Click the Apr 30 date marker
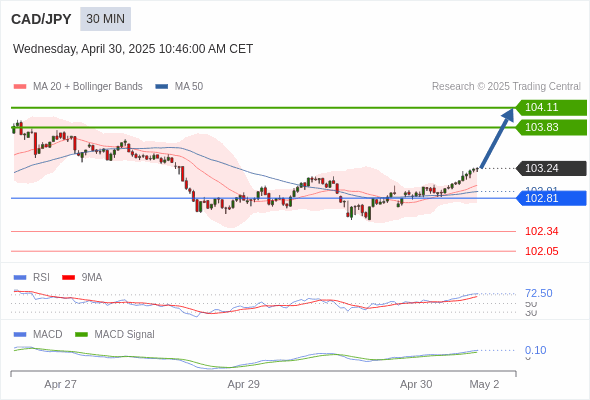 click(x=416, y=384)
